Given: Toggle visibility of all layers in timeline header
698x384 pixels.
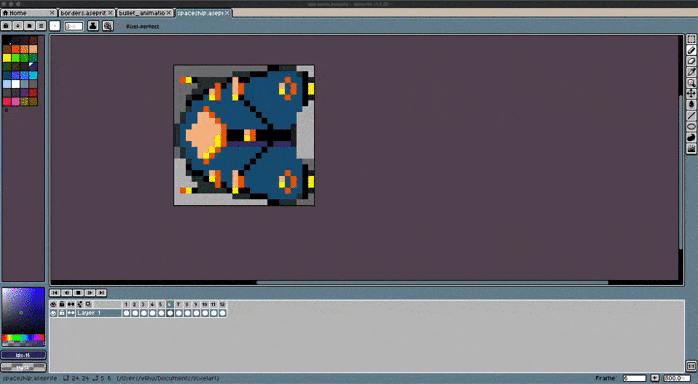Looking at the screenshot, I should 53,304.
